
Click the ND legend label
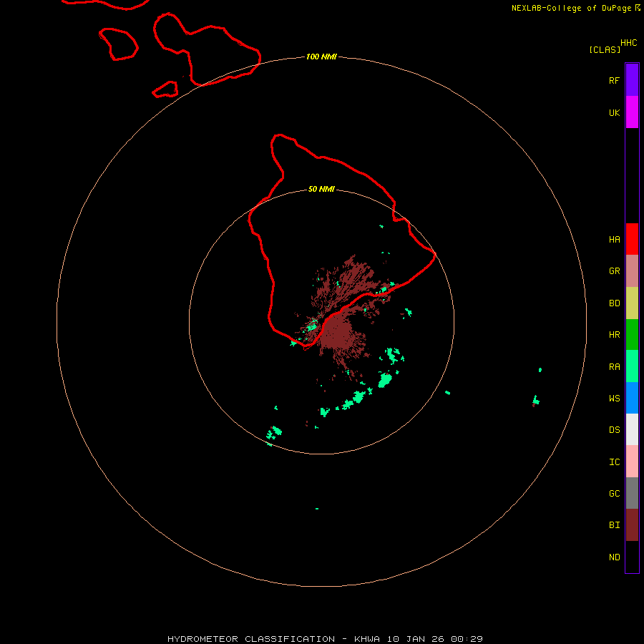pos(614,557)
